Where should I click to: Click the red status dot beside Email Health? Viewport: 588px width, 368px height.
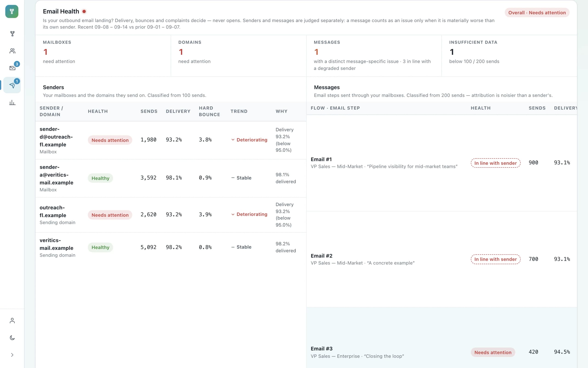click(84, 11)
